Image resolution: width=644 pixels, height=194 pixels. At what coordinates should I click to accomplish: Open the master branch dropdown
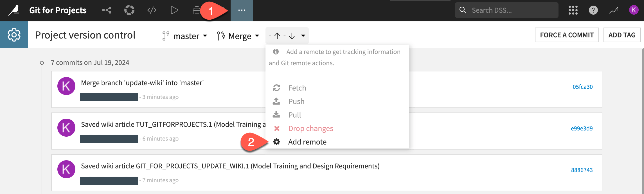[185, 36]
